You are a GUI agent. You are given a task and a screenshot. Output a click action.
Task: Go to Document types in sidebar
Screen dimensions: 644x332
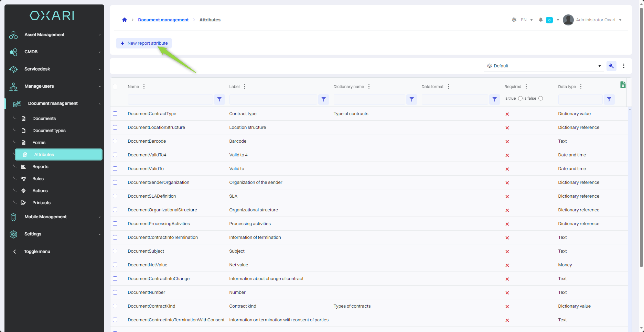49,131
